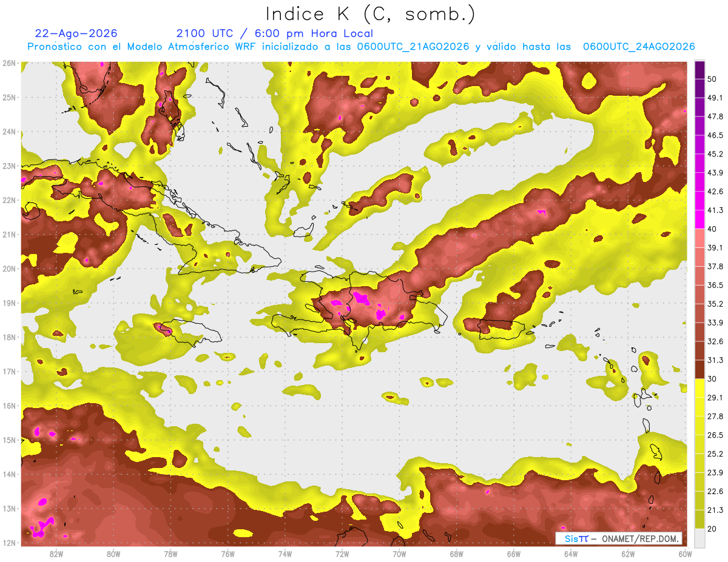Screen dimensions: 728x562
Task: Click the bright yellow colorbar segment between 29.1 and 30
Action: (699, 388)
